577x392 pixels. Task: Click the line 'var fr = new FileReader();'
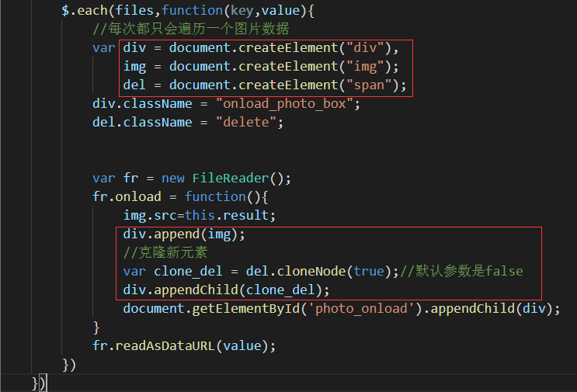[191, 178]
